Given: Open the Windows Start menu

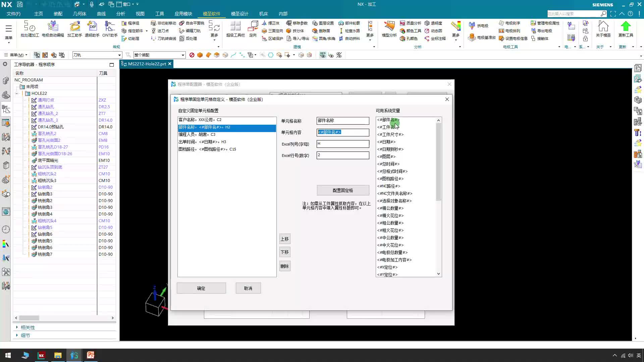Looking at the screenshot, I should click(x=8, y=355).
